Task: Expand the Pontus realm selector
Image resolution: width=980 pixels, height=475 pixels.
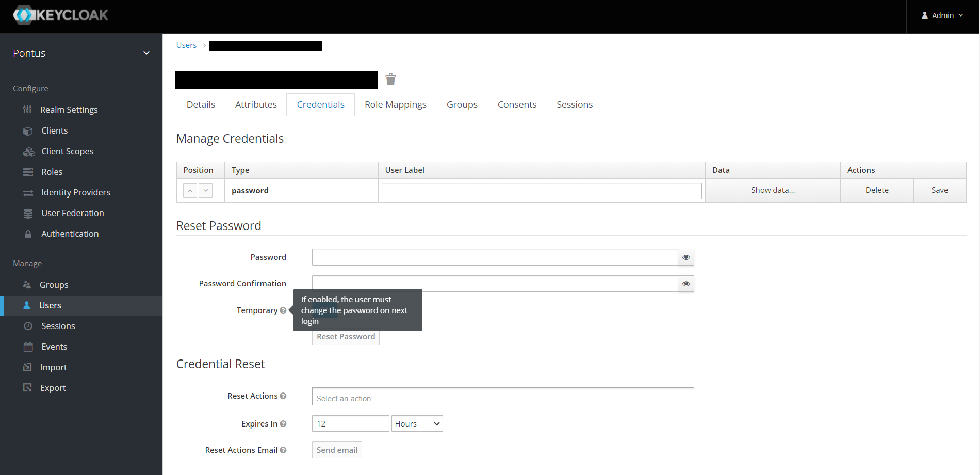Action: click(81, 53)
